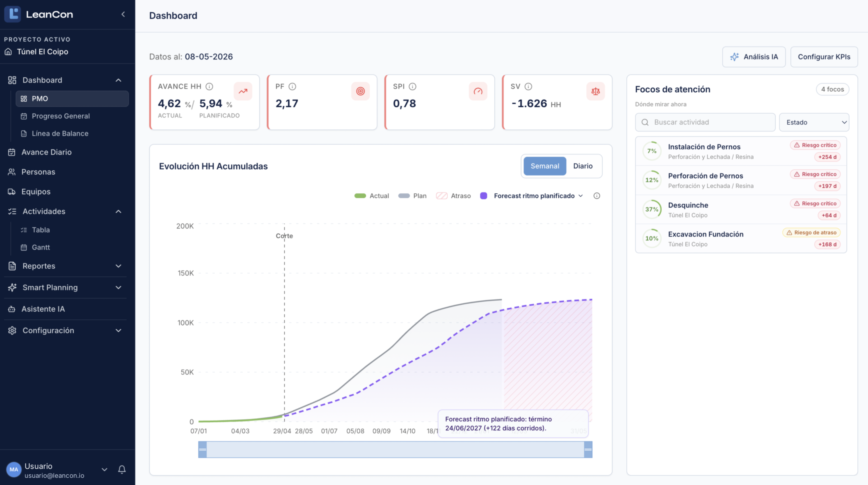Open the Usuario account menu chevron

[104, 469]
